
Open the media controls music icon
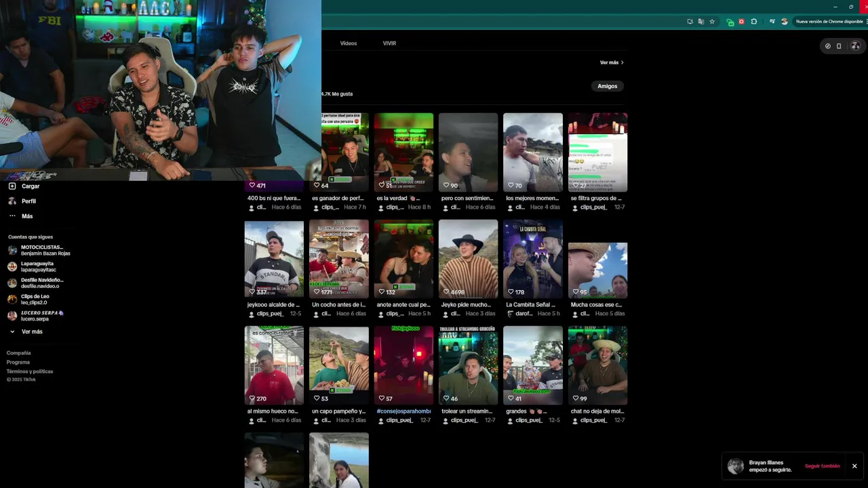772,22
